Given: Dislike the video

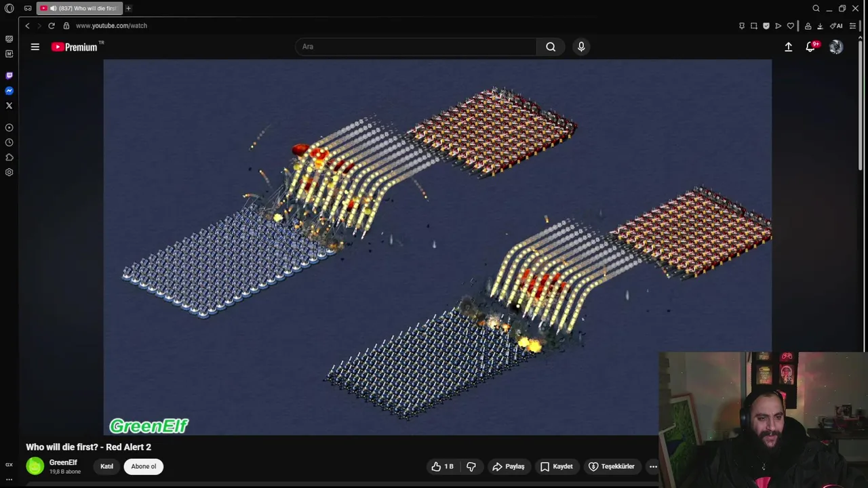Looking at the screenshot, I should [471, 466].
